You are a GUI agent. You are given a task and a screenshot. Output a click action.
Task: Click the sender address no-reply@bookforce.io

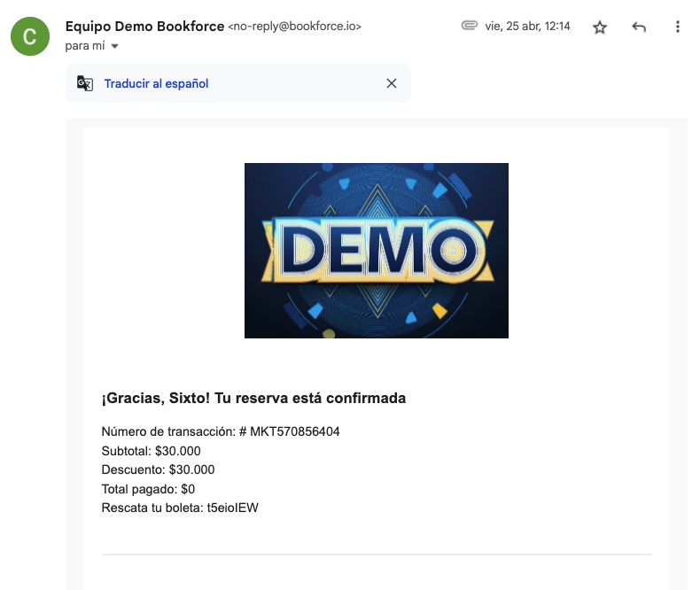pyautogui.click(x=295, y=27)
